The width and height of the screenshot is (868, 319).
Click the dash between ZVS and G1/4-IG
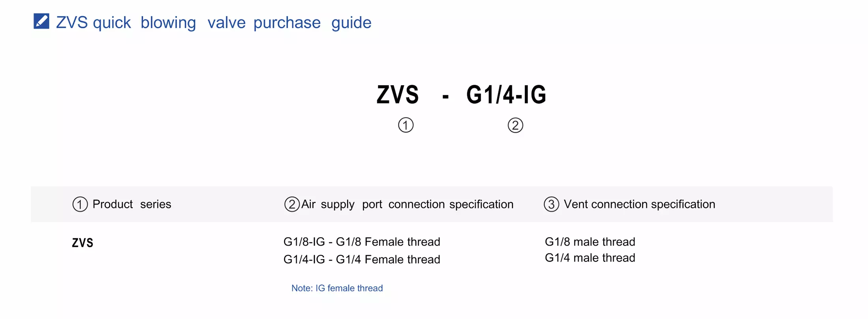pyautogui.click(x=445, y=97)
